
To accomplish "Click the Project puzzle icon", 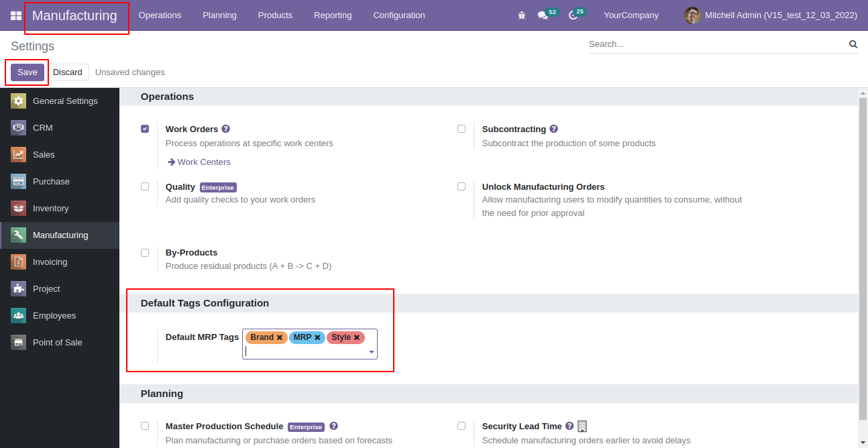I will tap(18, 289).
